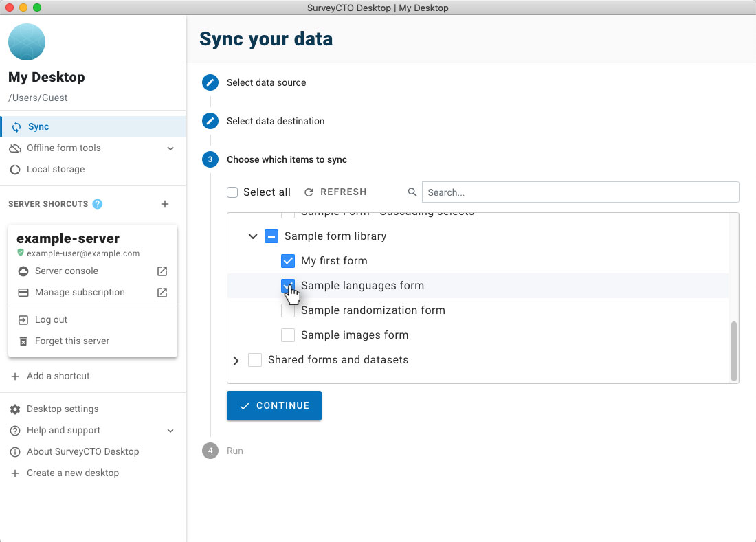Collapse the Sample form library tree node
Viewport: 756px width, 542px height.
(x=253, y=236)
